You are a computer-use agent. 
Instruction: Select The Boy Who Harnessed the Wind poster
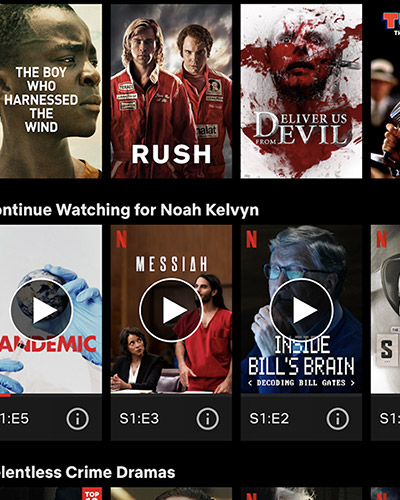point(51,91)
